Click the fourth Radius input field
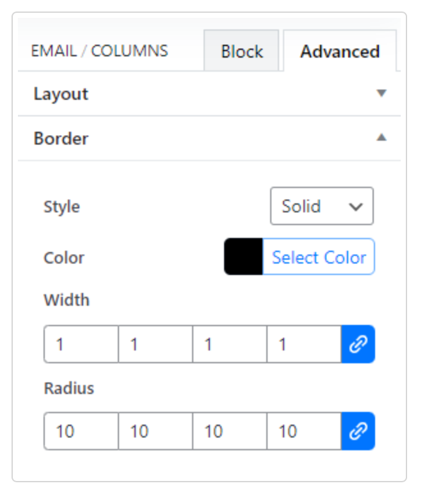Viewport: 434px width, 504px height. pyautogui.click(x=304, y=432)
